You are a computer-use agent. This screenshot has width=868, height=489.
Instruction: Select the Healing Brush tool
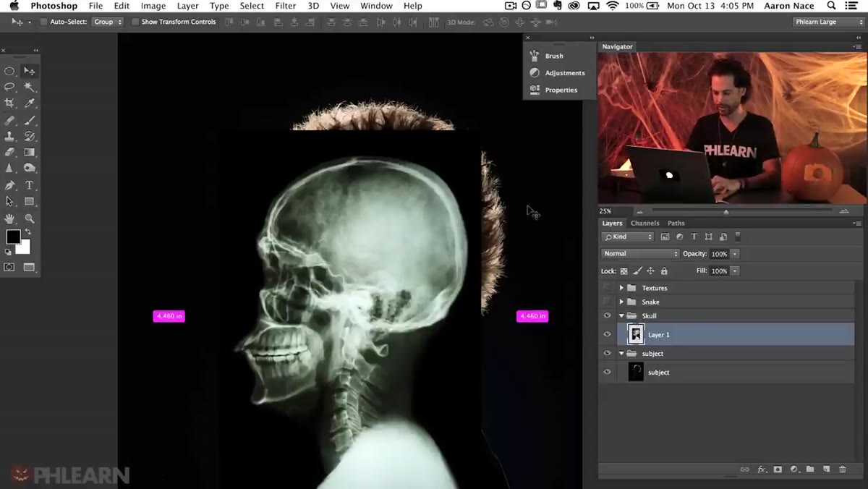coord(10,120)
